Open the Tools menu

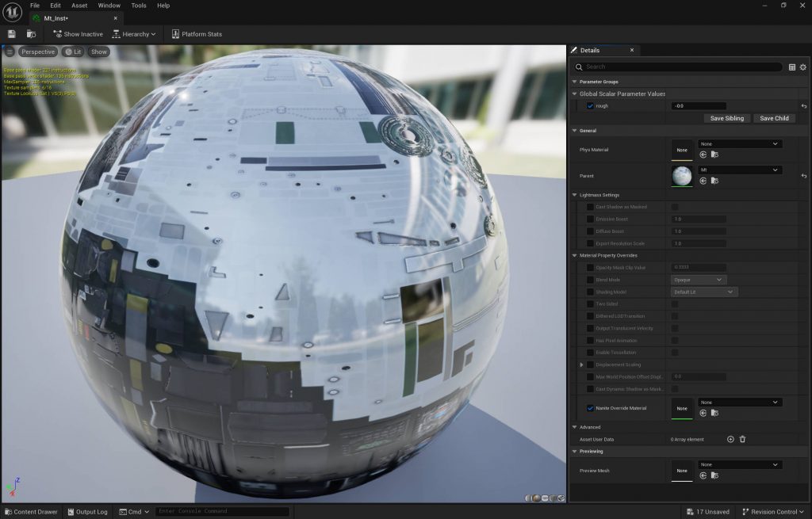tap(138, 6)
